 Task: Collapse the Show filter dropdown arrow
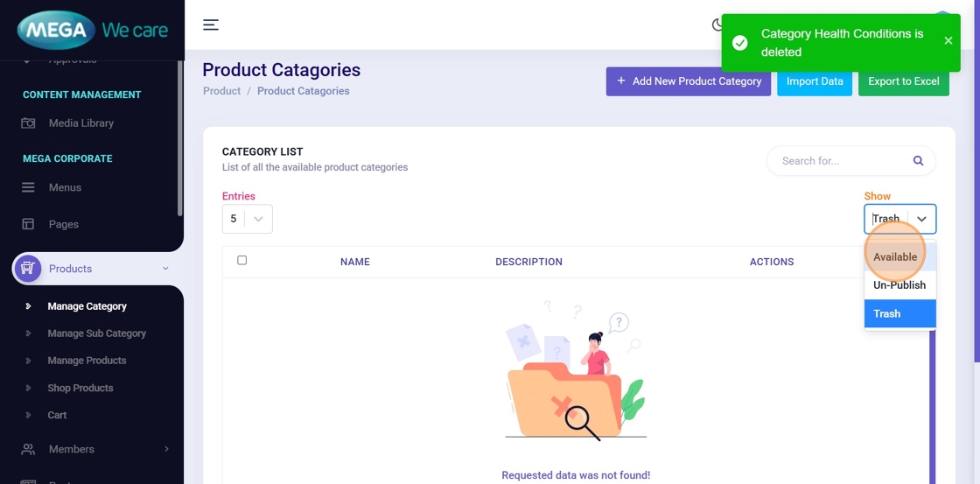tap(921, 219)
